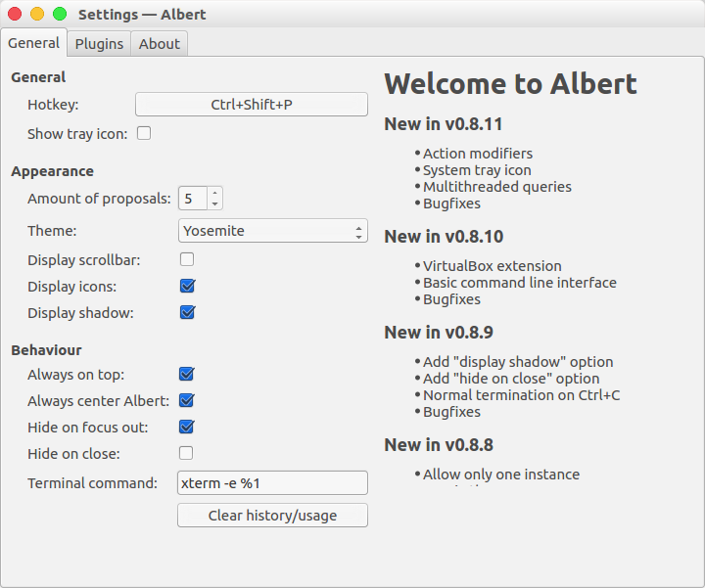Uncheck the Display shadow checkbox
This screenshot has width=705, height=588.
tap(187, 312)
